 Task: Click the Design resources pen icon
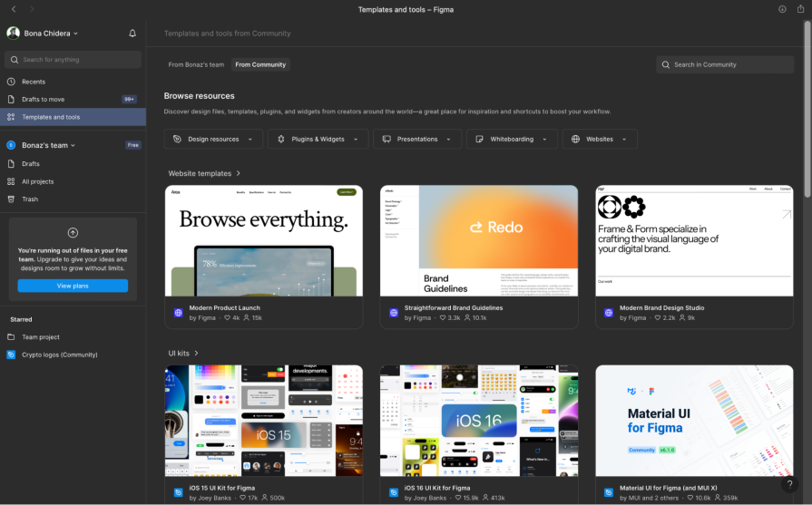(177, 140)
